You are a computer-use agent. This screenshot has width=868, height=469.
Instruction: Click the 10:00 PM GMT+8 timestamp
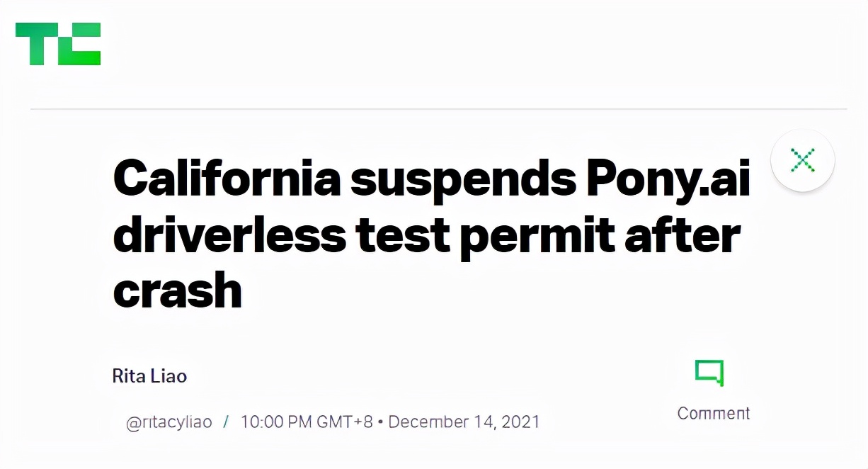(307, 422)
